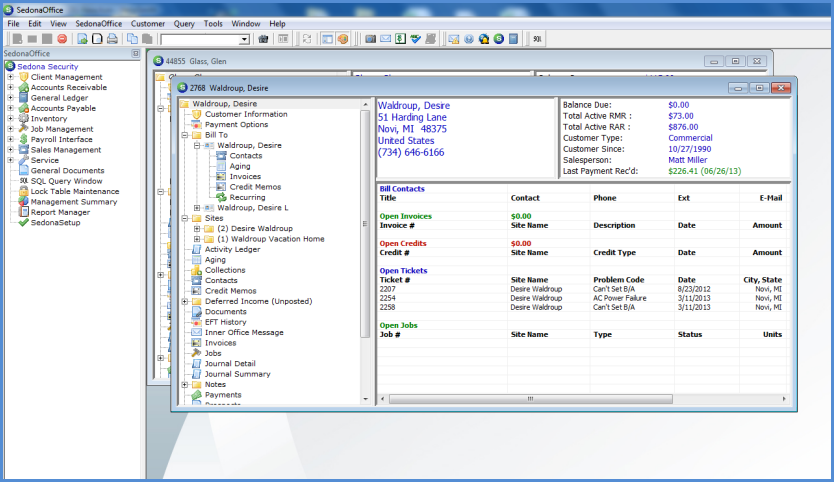
Task: Click the copy icon in the toolbar
Action: [132, 39]
